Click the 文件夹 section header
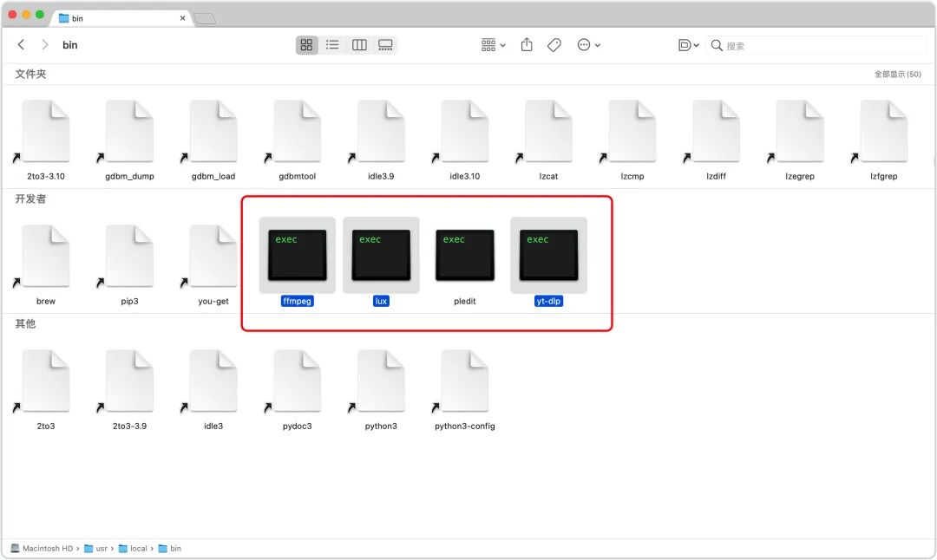937x560 pixels. (x=30, y=74)
